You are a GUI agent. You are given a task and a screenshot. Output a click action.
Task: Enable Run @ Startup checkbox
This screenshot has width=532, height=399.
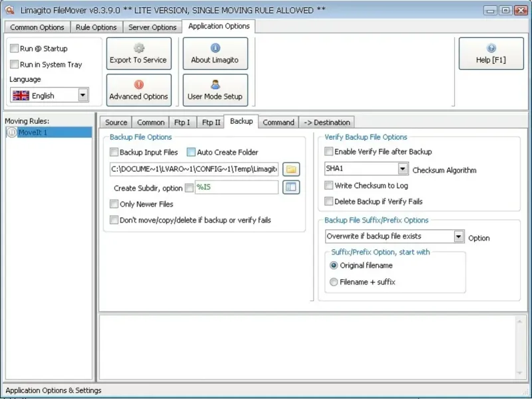[14, 48]
